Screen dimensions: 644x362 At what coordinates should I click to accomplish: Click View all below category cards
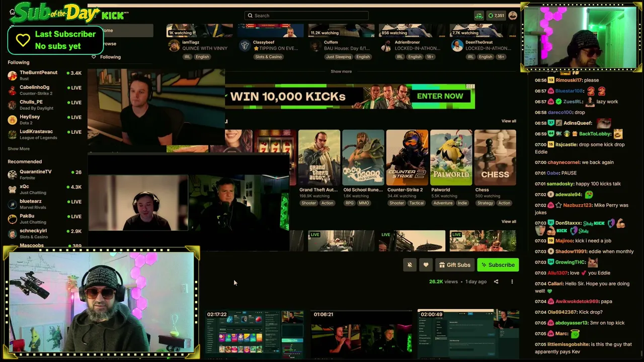pyautogui.click(x=509, y=222)
